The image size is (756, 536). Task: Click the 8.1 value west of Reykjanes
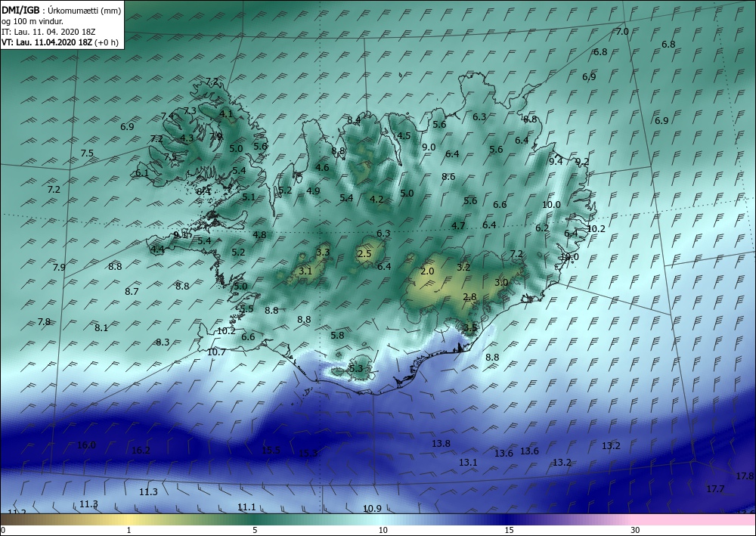click(x=101, y=327)
